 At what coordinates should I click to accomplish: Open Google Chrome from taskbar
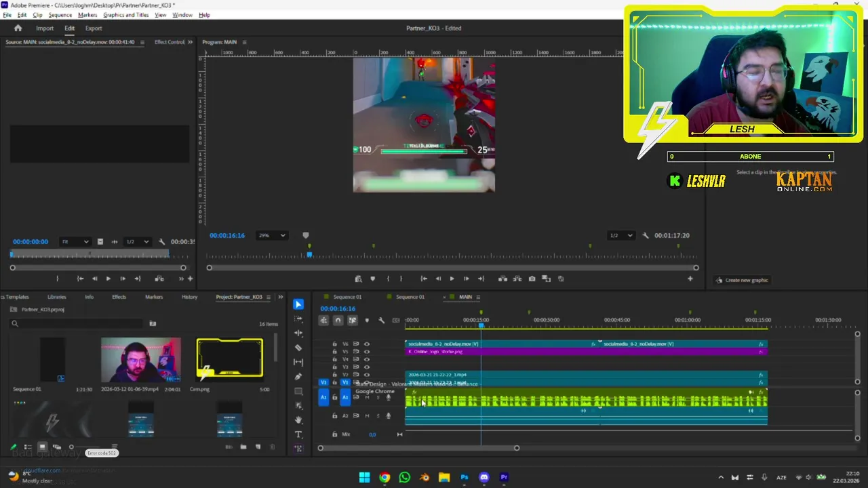pos(384,477)
